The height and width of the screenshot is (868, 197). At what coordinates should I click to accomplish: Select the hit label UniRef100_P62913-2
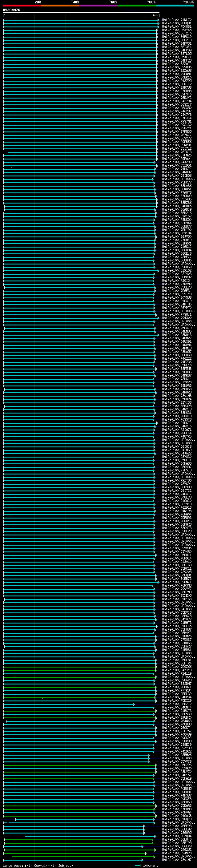point(179,504)
